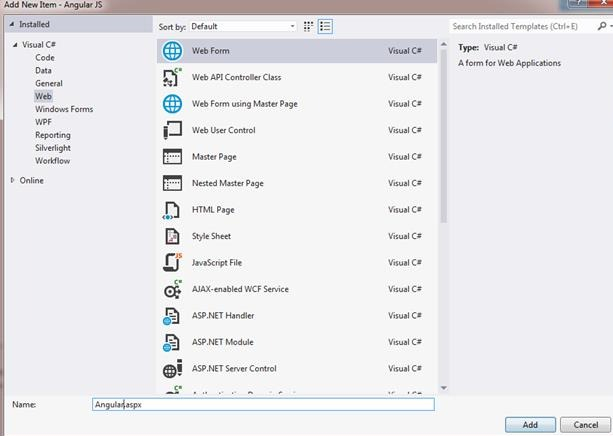This screenshot has width=613, height=436.
Task: Click the Cancel button
Action: point(585,425)
